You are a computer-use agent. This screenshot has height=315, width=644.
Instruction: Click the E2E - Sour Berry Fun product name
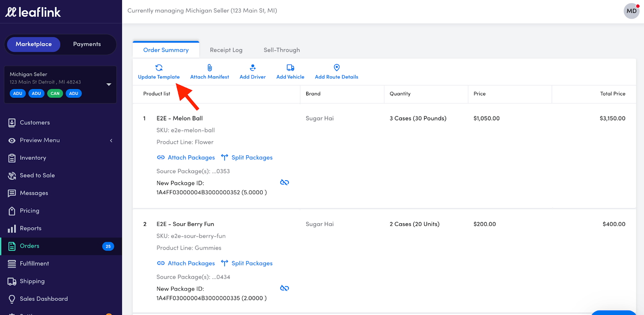185,224
